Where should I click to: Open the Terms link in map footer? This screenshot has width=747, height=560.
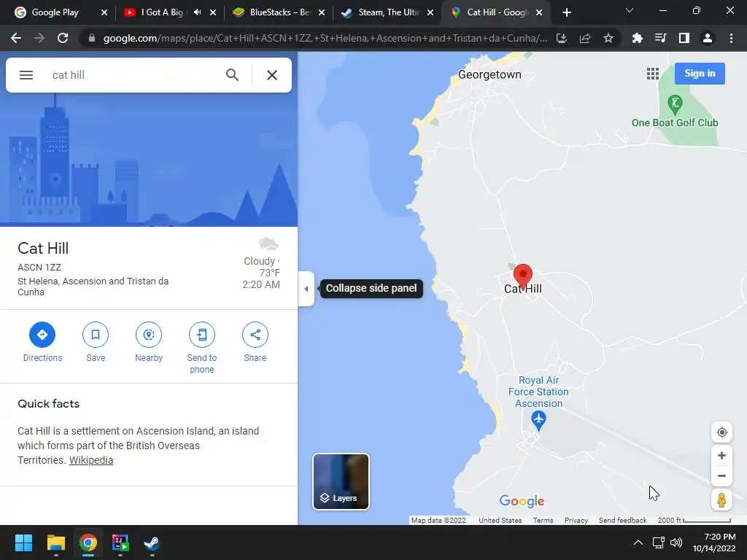(543, 520)
